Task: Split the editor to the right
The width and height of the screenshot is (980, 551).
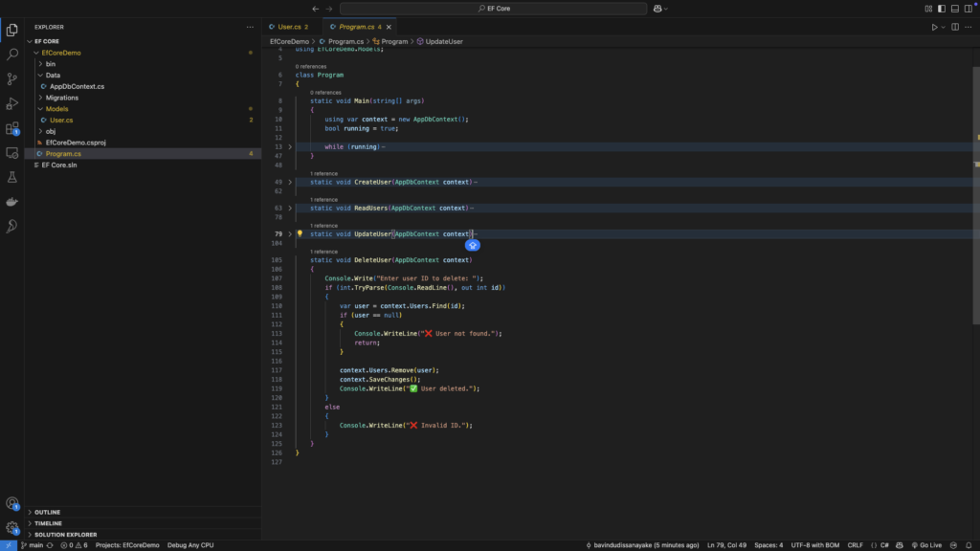Action: point(955,27)
